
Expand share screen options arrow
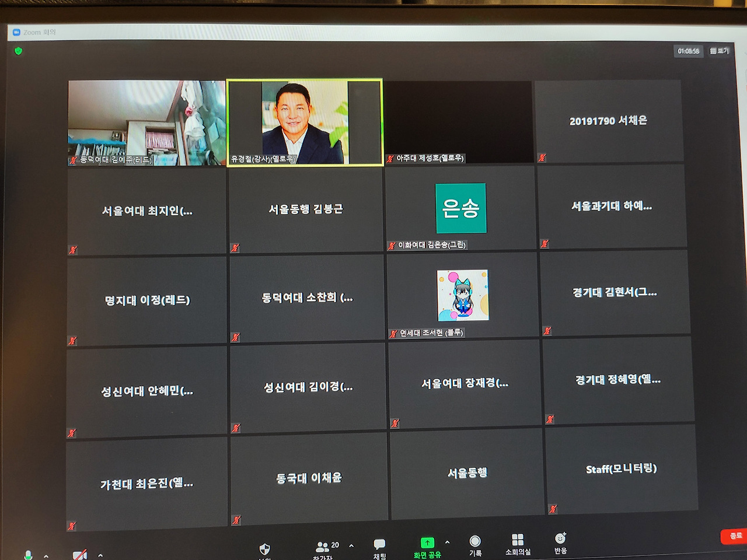[x=447, y=542]
